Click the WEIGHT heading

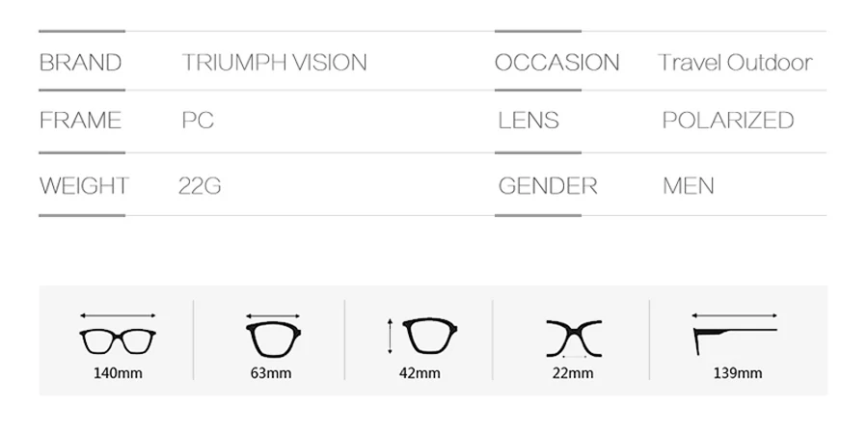[x=84, y=185]
